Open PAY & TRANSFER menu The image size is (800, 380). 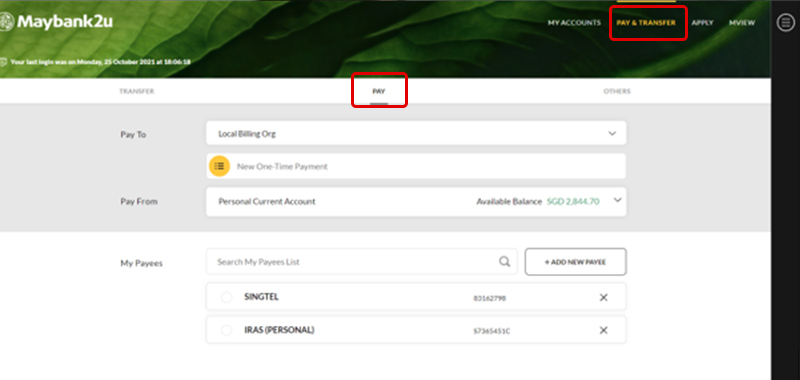(646, 23)
